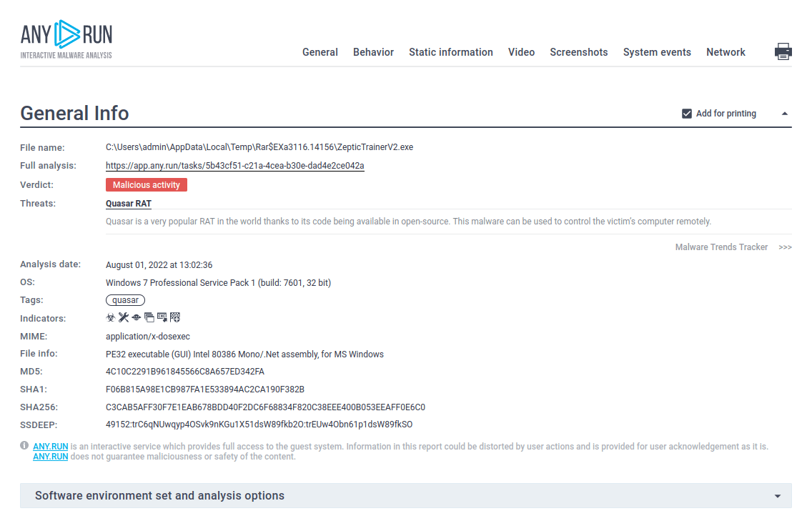Follow the Quasar RAT threat link
The width and height of the screenshot is (812, 526).
[128, 204]
